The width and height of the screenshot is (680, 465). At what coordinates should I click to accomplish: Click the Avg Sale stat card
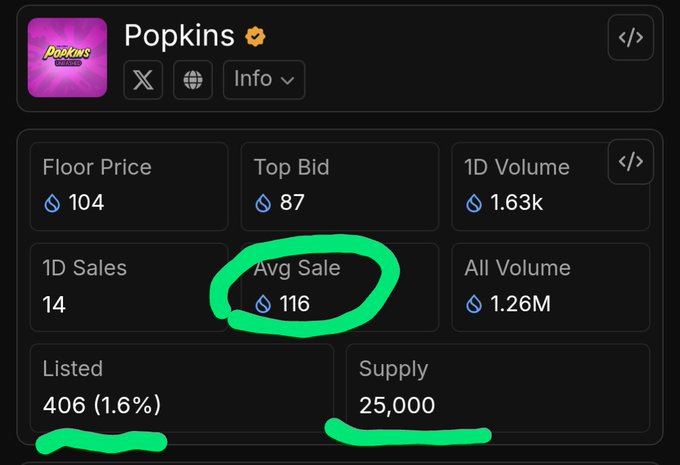click(339, 287)
